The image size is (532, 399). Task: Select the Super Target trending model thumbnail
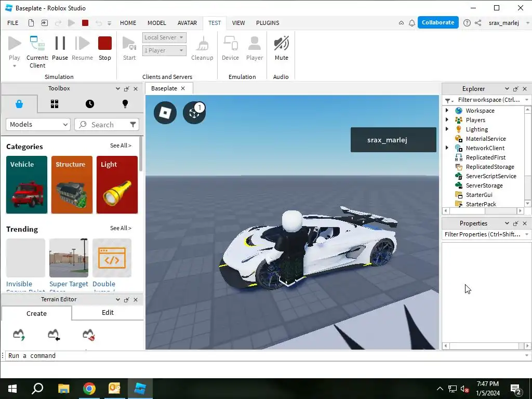coord(69,258)
